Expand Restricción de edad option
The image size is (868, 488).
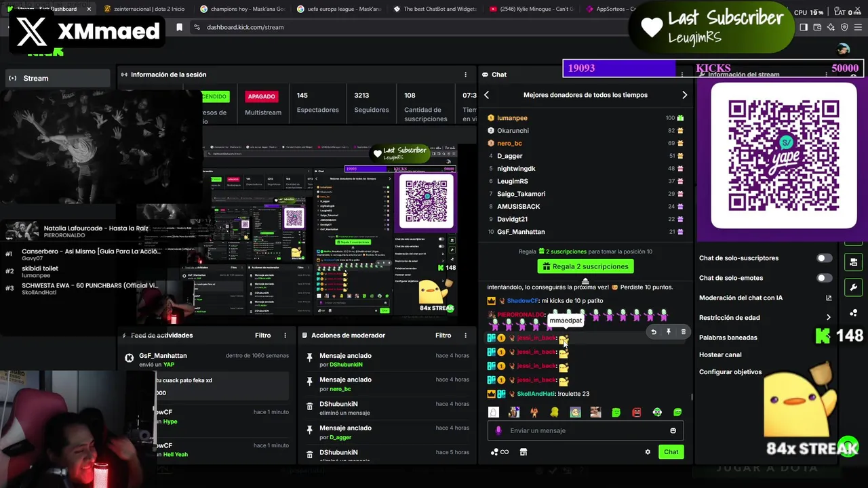(766, 317)
